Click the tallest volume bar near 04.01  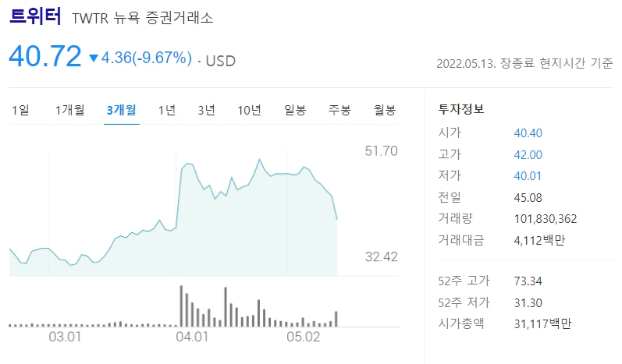[x=181, y=306]
